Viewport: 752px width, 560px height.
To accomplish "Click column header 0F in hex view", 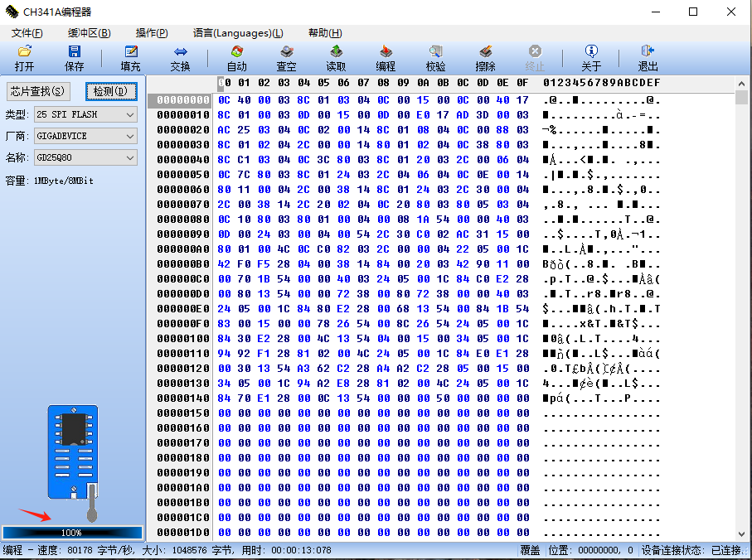I will click(522, 83).
